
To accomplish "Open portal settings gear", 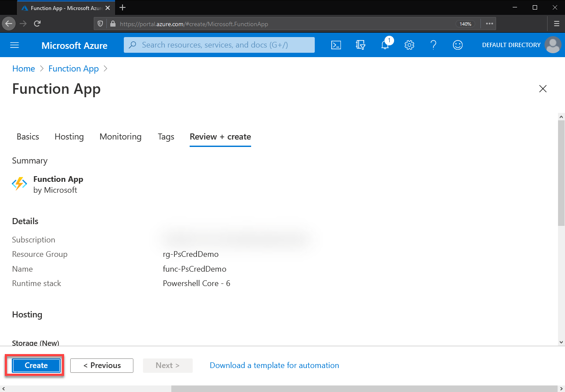I will pos(409,45).
